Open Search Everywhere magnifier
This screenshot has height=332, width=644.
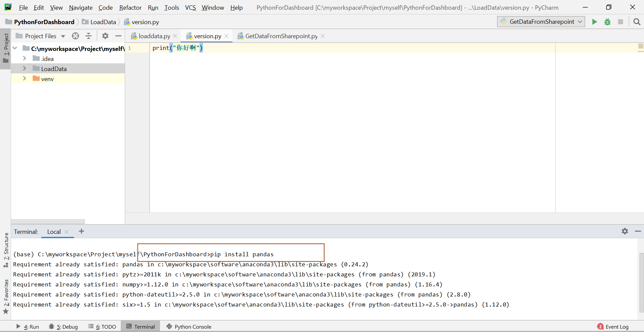click(637, 22)
